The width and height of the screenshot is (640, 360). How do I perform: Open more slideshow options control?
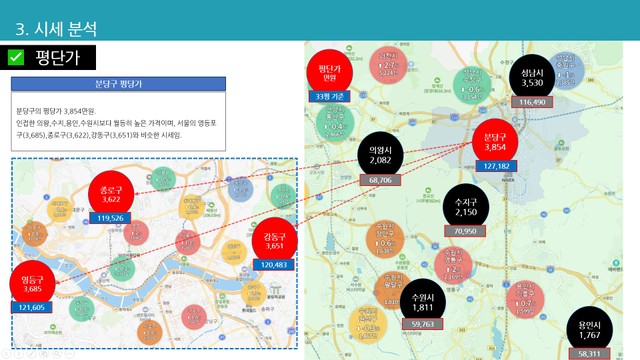tap(69, 353)
